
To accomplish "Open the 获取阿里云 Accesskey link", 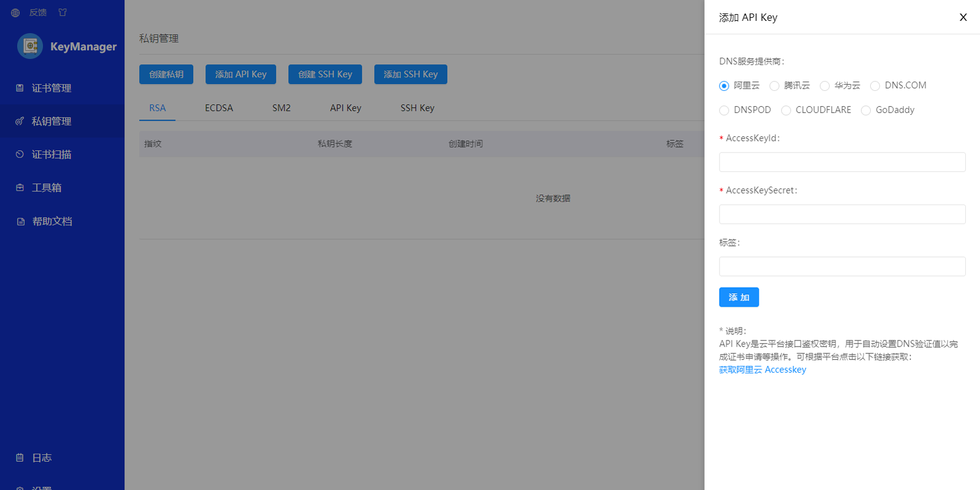I will point(762,370).
